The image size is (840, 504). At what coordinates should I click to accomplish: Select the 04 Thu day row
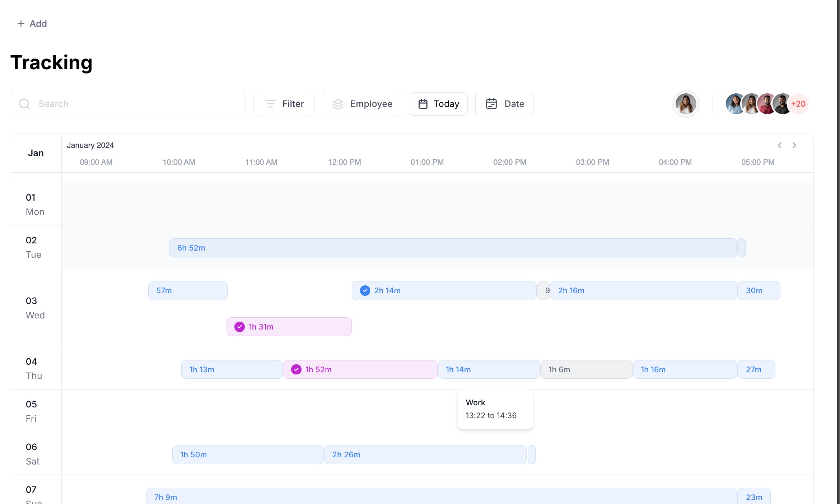(x=35, y=368)
